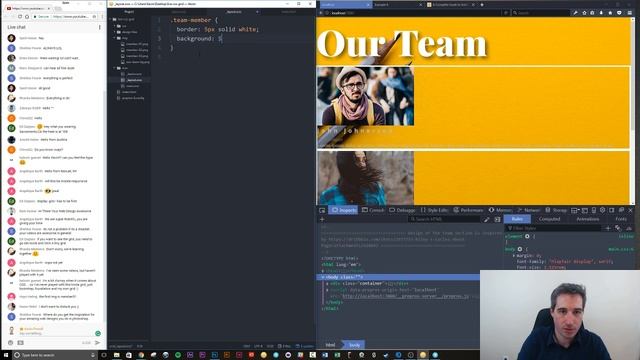Viewport: 640px width, 360px height.
Task: Click the wrench developer icon in Firefox
Action: (x=575, y=13)
